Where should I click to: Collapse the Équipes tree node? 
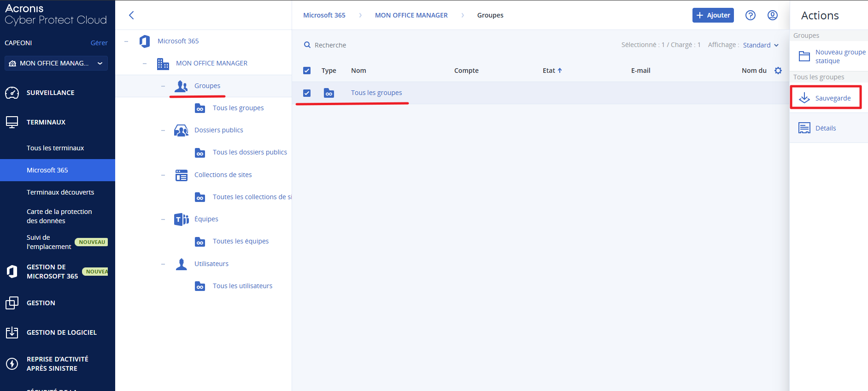(163, 219)
